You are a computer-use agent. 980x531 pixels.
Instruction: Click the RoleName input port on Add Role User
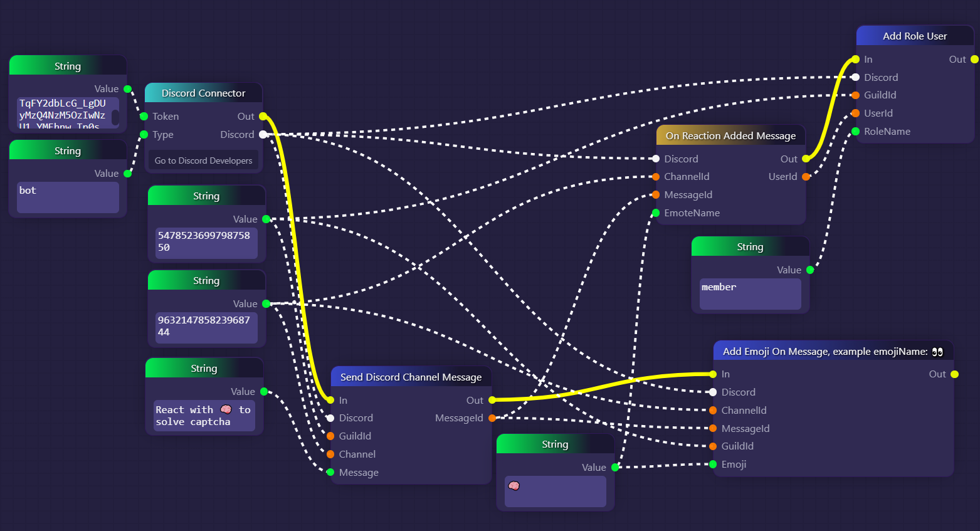coord(855,132)
